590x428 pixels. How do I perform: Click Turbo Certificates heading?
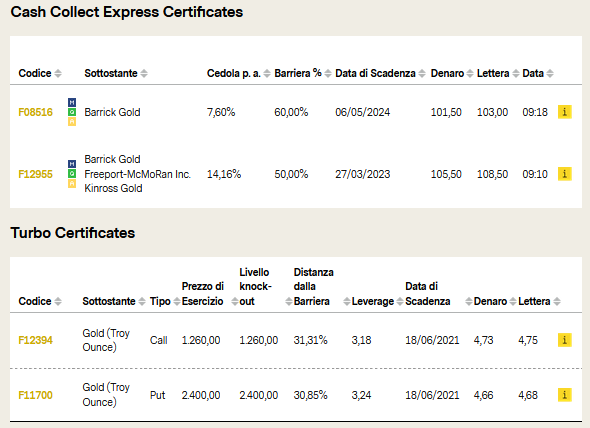coord(73,233)
